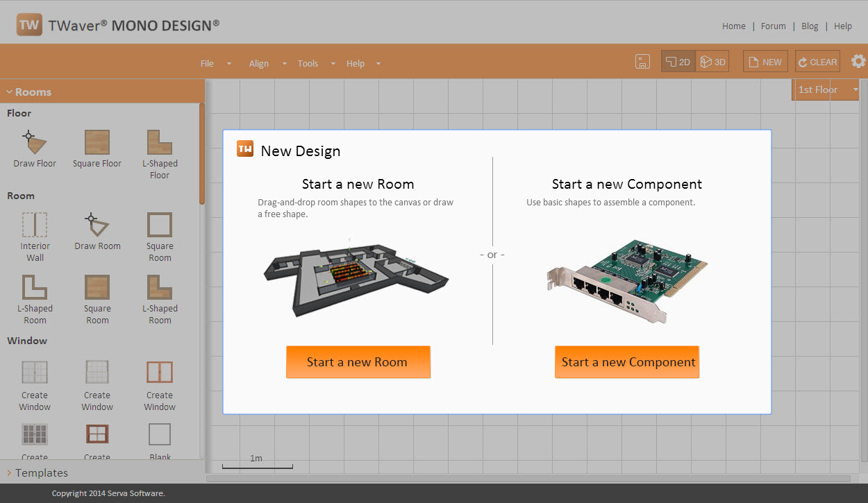Select the wood-filled L-Shaped Room shape
This screenshot has width=868, height=503.
pos(160,300)
